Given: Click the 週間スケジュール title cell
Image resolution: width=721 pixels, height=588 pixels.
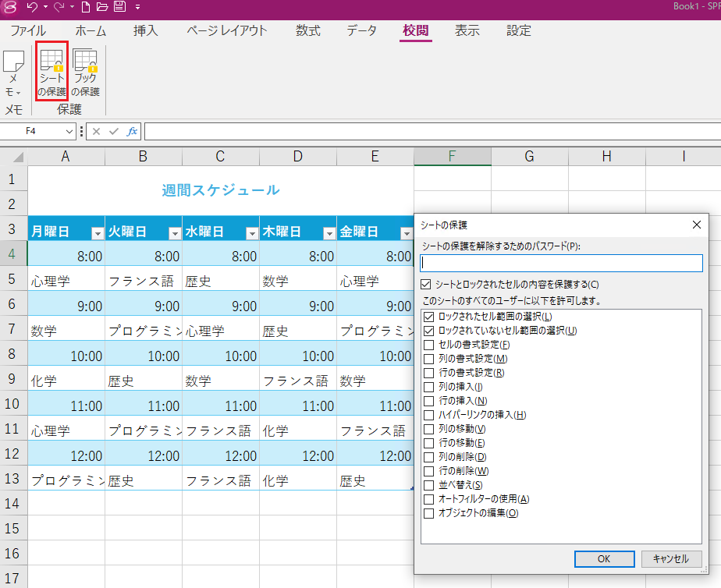Looking at the screenshot, I should 221,190.
